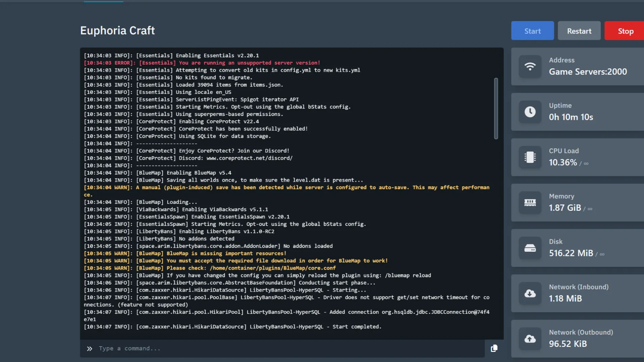Click the Game Servers:2000 address text
Image resolution: width=644 pixels, height=362 pixels.
[x=588, y=72]
